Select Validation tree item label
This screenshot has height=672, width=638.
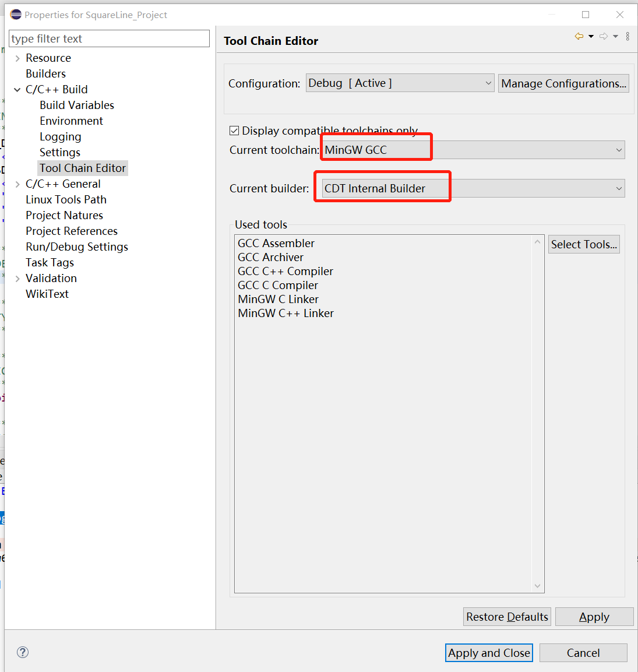tap(51, 278)
